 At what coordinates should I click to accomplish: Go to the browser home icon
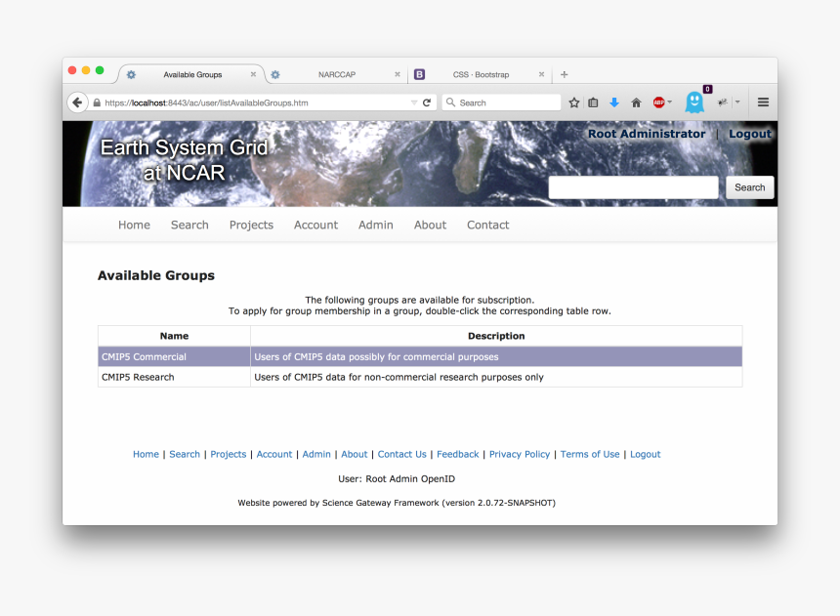tap(636, 103)
